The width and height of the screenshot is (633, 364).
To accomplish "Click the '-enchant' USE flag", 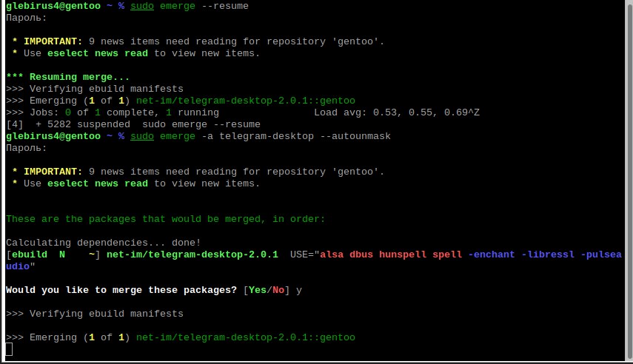I will (x=492, y=255).
